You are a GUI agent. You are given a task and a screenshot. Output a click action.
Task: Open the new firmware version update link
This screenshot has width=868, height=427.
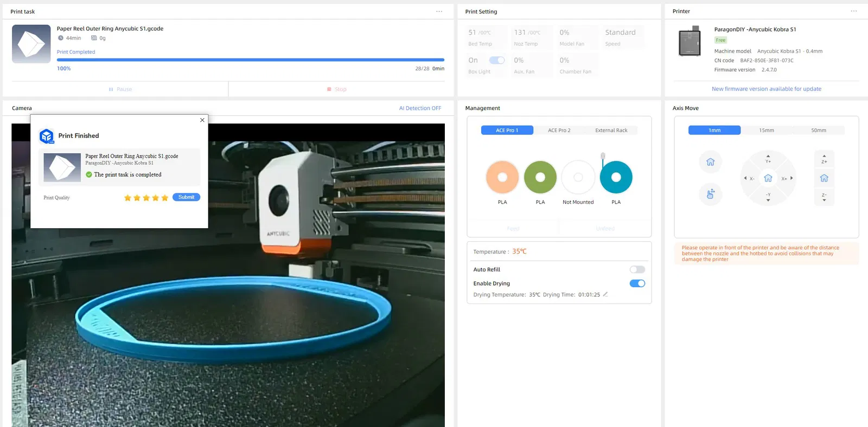coord(766,89)
